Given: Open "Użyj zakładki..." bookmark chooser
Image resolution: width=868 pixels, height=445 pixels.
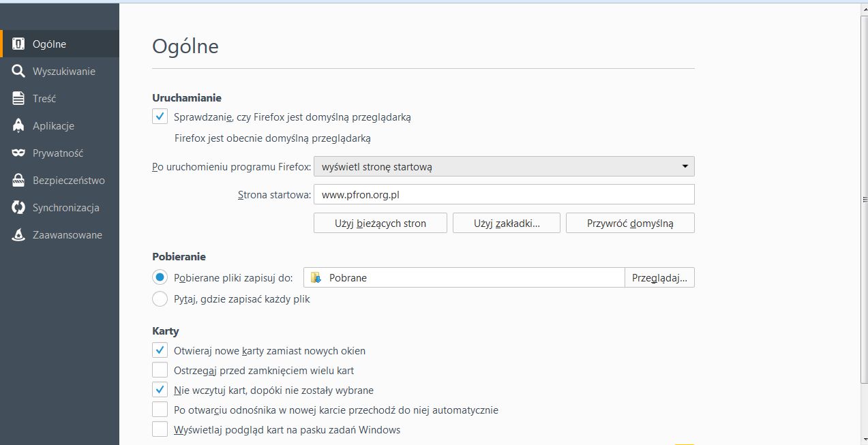Looking at the screenshot, I should [x=507, y=223].
